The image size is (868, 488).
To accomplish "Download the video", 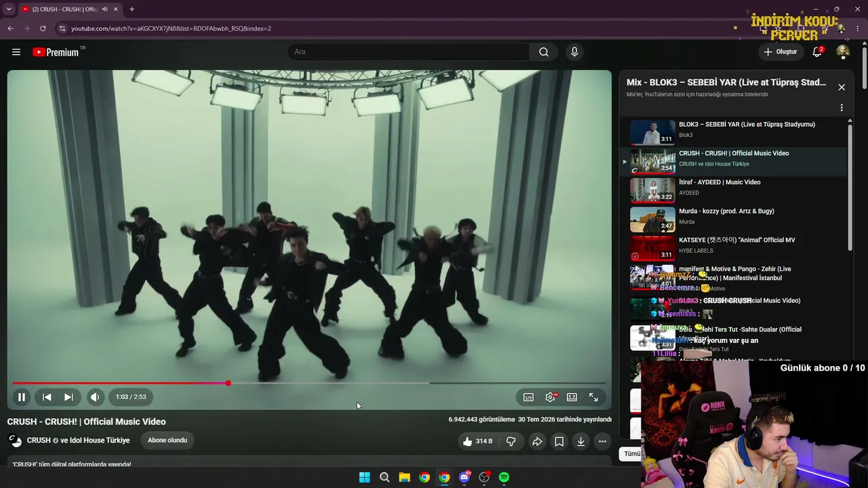I will (581, 441).
